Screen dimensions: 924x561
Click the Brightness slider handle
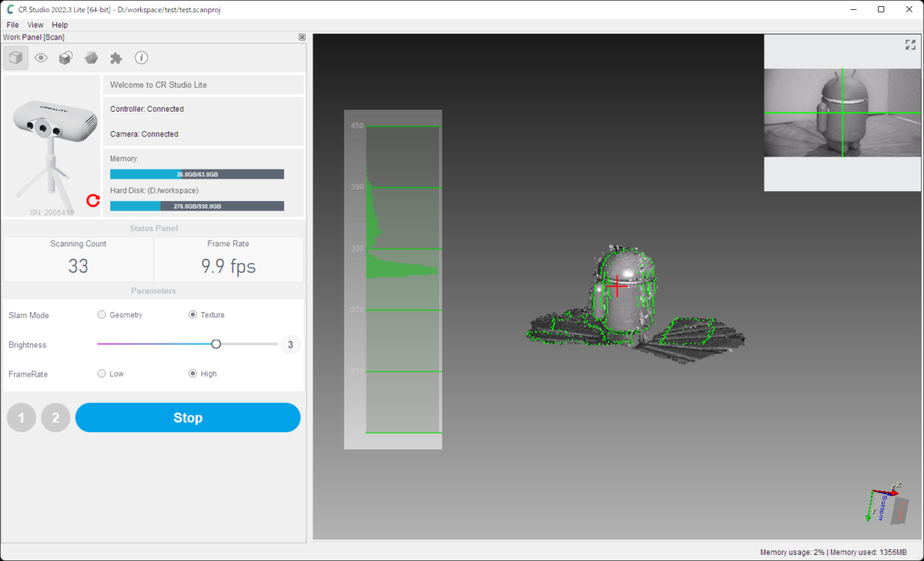click(216, 344)
